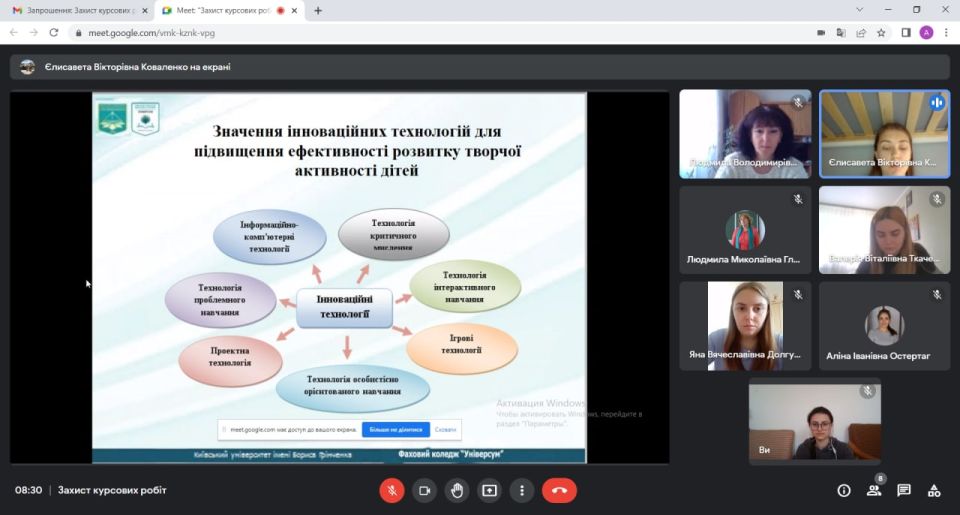The width and height of the screenshot is (960, 515).
Task: Click Інформаційно-комп'ютерні технології ellipse
Action: click(269, 236)
